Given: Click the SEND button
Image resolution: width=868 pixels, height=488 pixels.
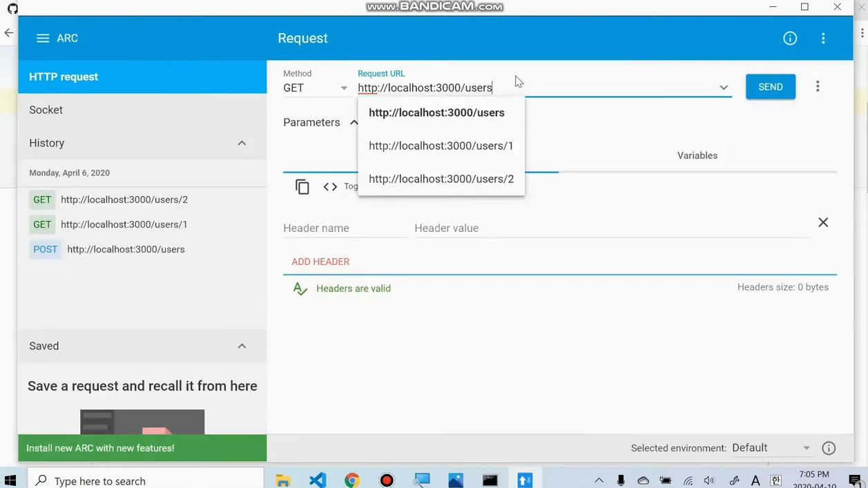Looking at the screenshot, I should click(771, 87).
